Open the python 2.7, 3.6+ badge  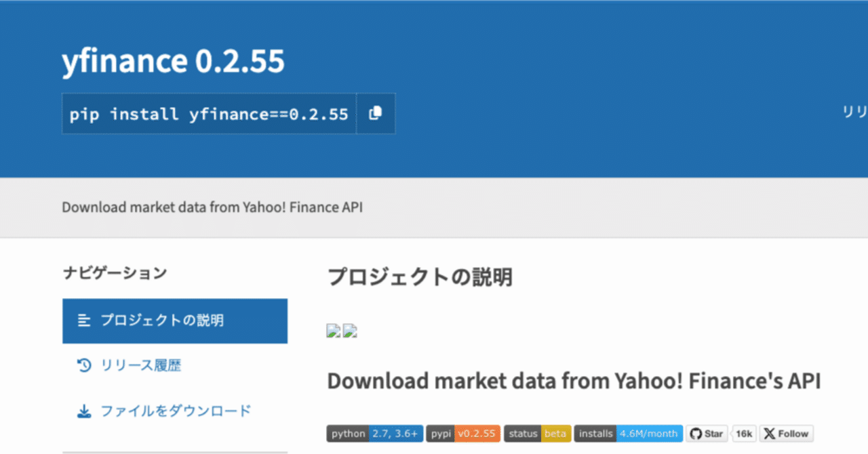tap(375, 433)
